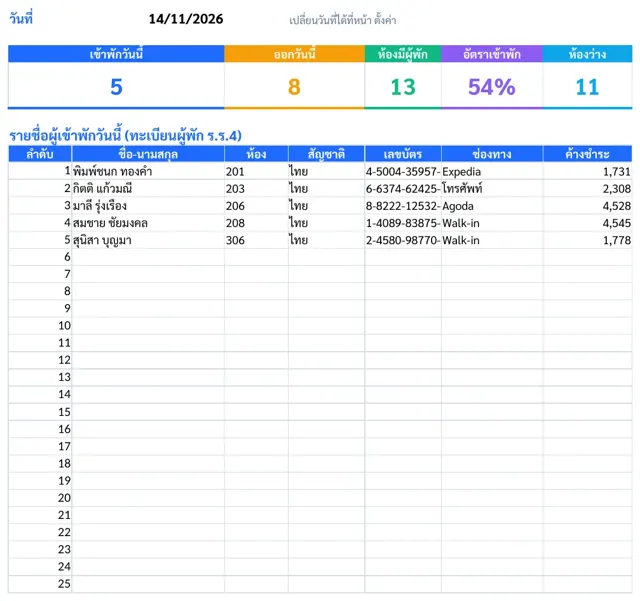The height and width of the screenshot is (601, 640).
Task: Select nationality ไทย cell for room 206
Action: (327, 205)
